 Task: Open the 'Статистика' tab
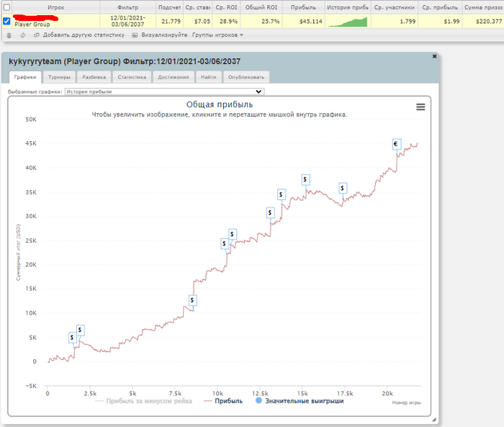tap(132, 77)
